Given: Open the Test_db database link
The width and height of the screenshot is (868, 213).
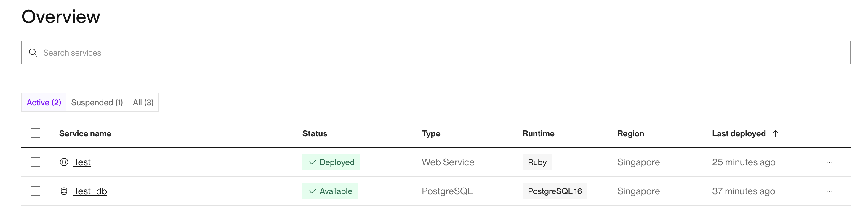Looking at the screenshot, I should point(90,191).
